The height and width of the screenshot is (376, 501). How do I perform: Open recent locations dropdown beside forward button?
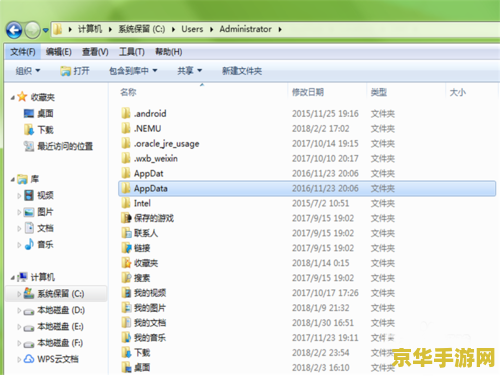click(46, 31)
